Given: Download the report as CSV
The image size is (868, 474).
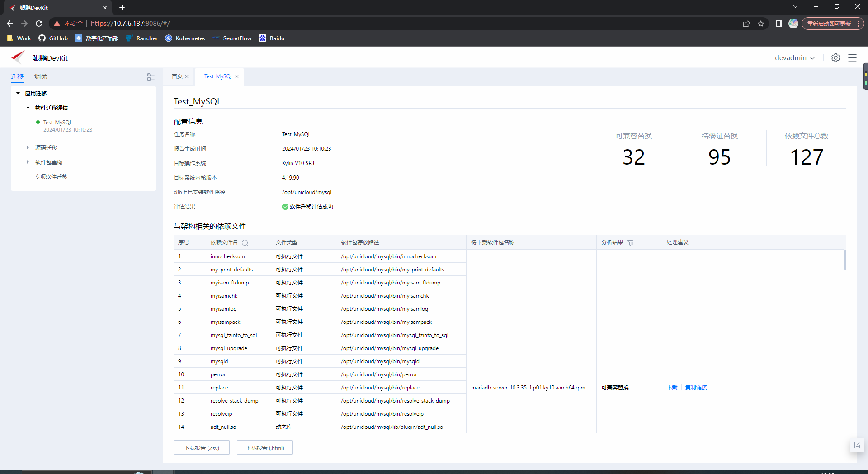Looking at the screenshot, I should coord(202,448).
